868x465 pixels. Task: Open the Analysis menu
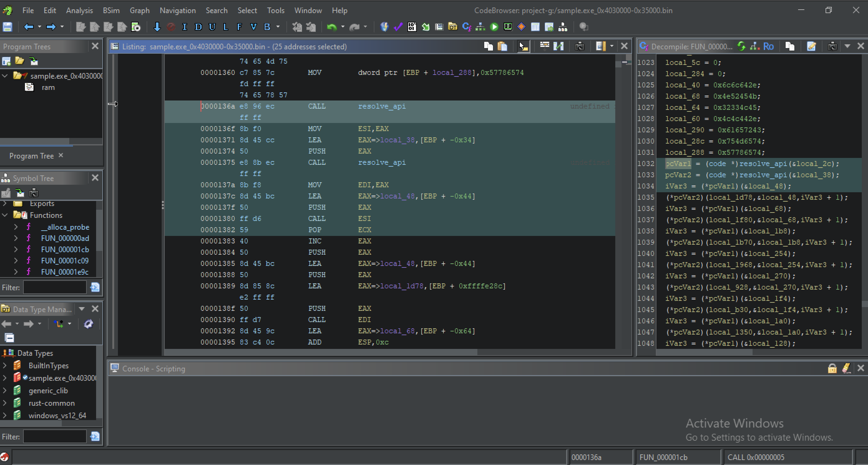pyautogui.click(x=79, y=10)
